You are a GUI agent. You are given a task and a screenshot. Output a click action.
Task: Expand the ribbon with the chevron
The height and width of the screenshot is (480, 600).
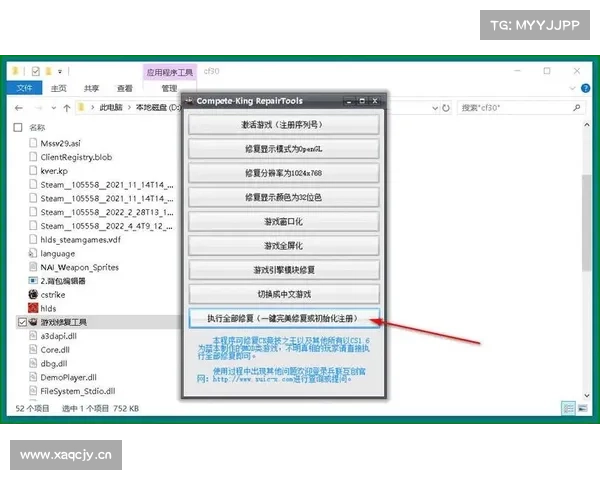(x=574, y=88)
